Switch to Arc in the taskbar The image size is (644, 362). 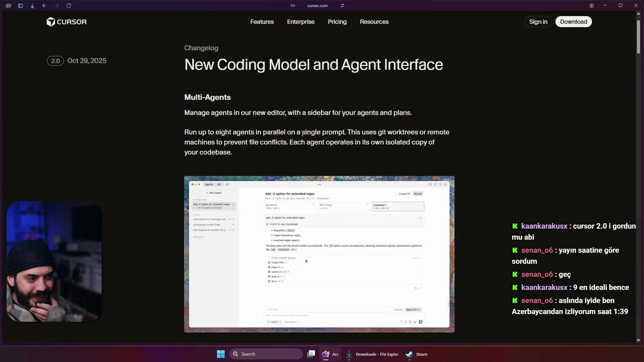pyautogui.click(x=331, y=354)
